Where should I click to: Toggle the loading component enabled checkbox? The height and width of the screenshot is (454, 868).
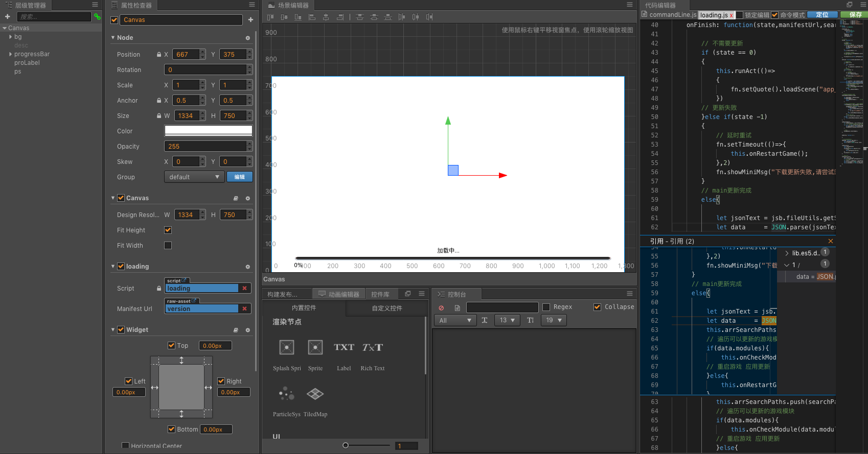click(x=121, y=266)
